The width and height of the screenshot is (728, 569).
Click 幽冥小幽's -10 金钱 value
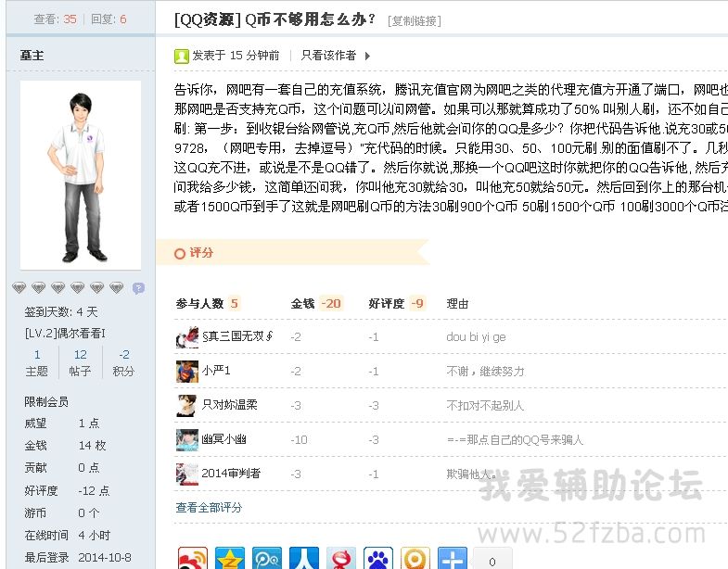[299, 439]
